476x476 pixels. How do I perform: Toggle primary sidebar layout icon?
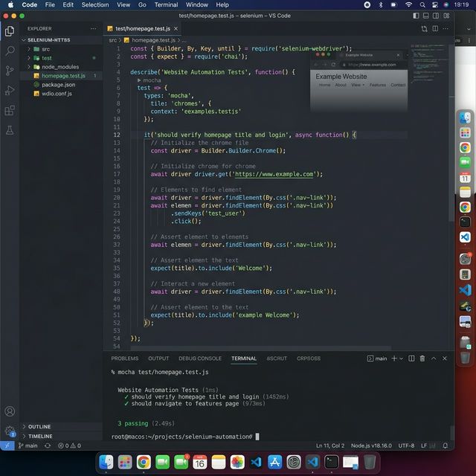pyautogui.click(x=416, y=16)
